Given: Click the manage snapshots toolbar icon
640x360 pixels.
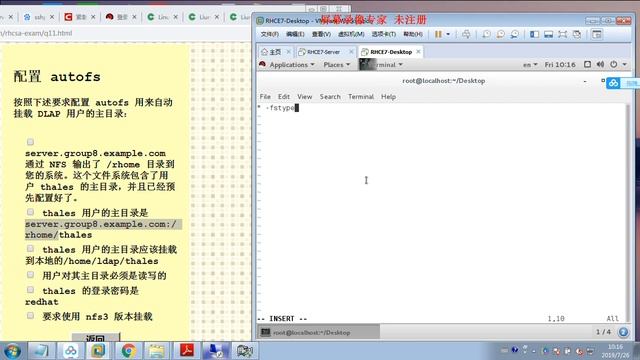Looking at the screenshot, I should pos(515,34).
